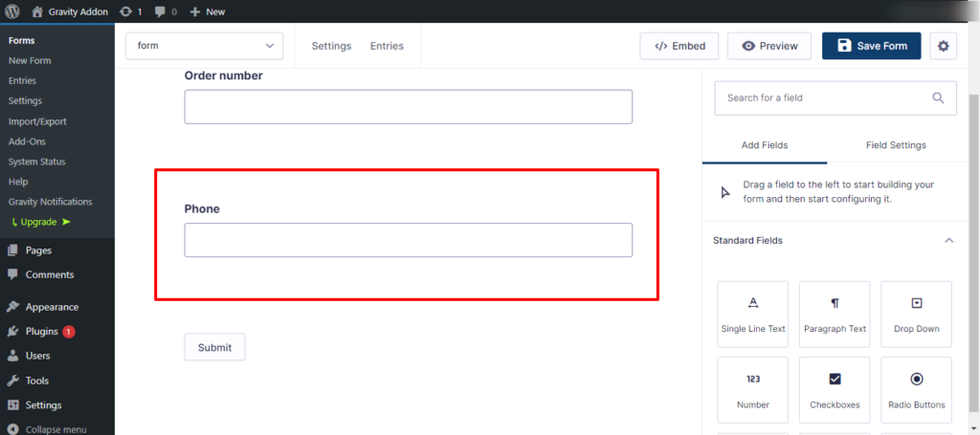Open the form switcher dropdown
The image size is (980, 435).
tap(205, 46)
